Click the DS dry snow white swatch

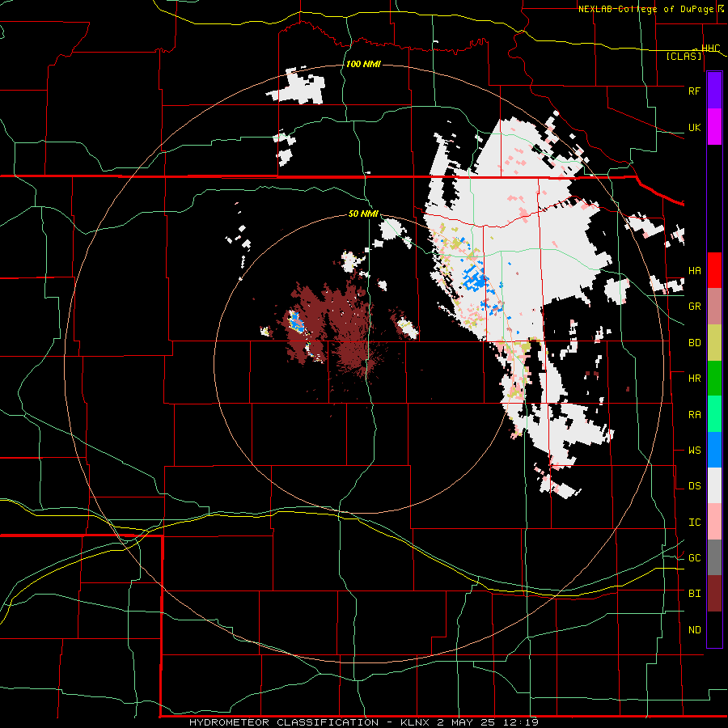tap(714, 485)
